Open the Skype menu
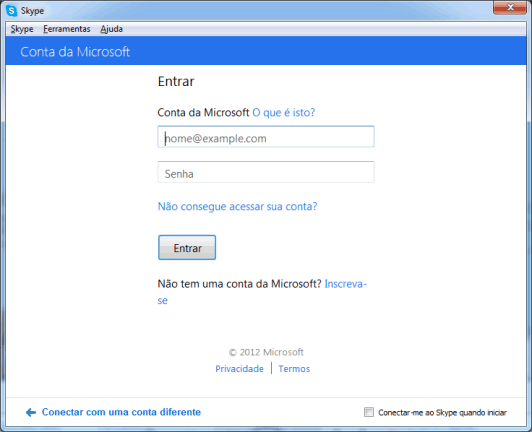The image size is (532, 432). [x=22, y=29]
